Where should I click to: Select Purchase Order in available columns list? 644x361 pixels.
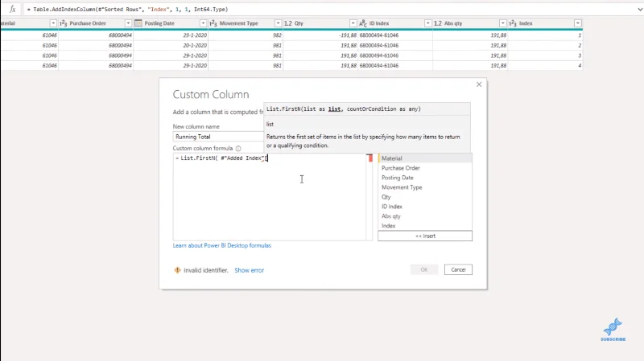425,168
